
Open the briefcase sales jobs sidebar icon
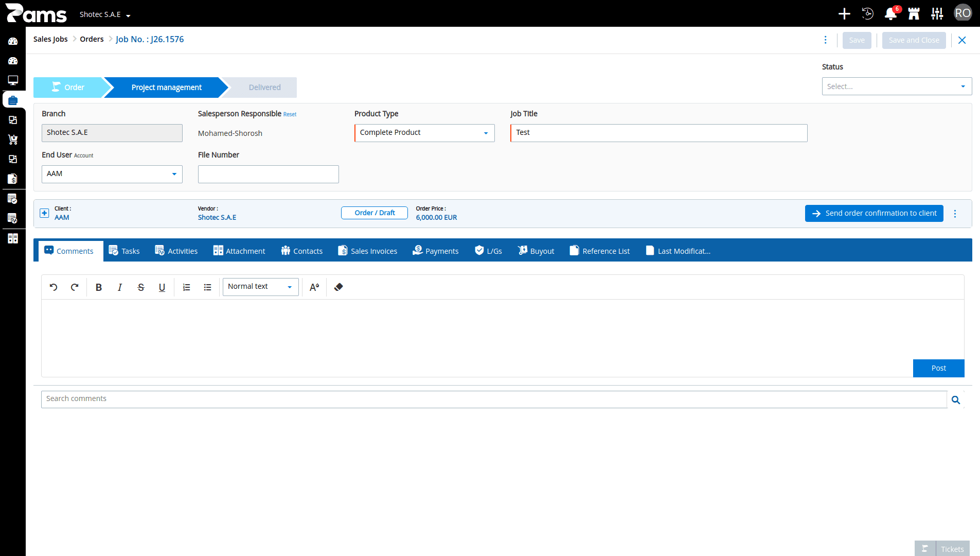[x=13, y=100]
